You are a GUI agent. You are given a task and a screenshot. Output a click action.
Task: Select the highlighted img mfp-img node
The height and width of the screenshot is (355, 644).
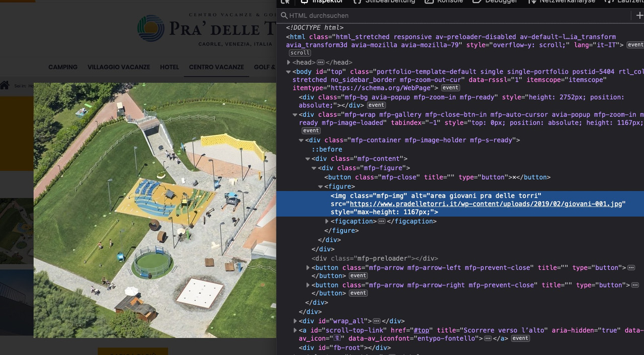click(x=460, y=204)
